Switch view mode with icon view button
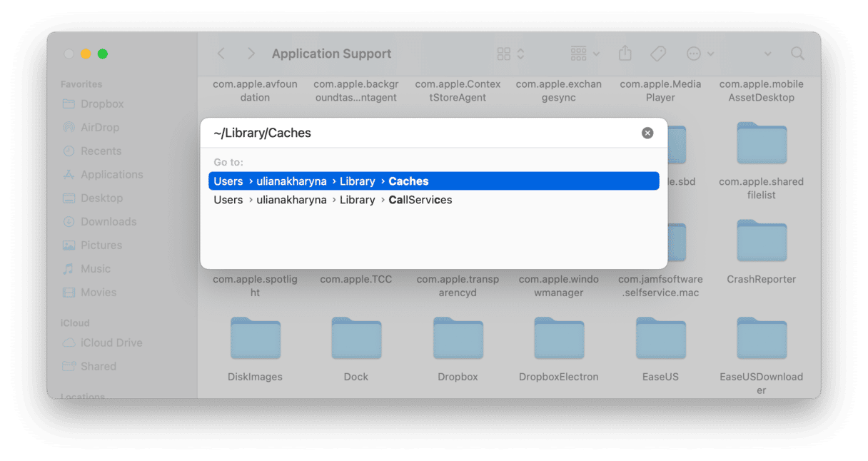 [x=510, y=54]
